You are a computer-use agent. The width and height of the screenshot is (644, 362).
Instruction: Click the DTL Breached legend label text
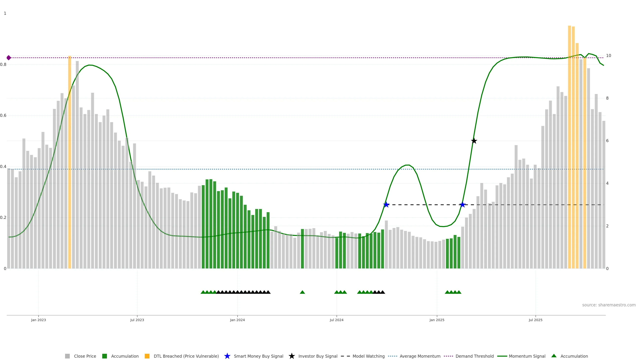pos(186,356)
